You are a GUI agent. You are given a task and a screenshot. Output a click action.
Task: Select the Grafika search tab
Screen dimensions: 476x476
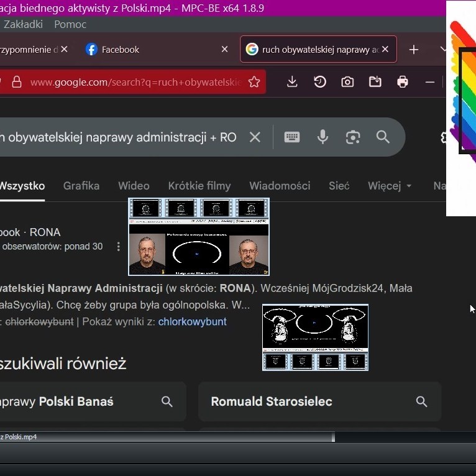[x=81, y=186]
